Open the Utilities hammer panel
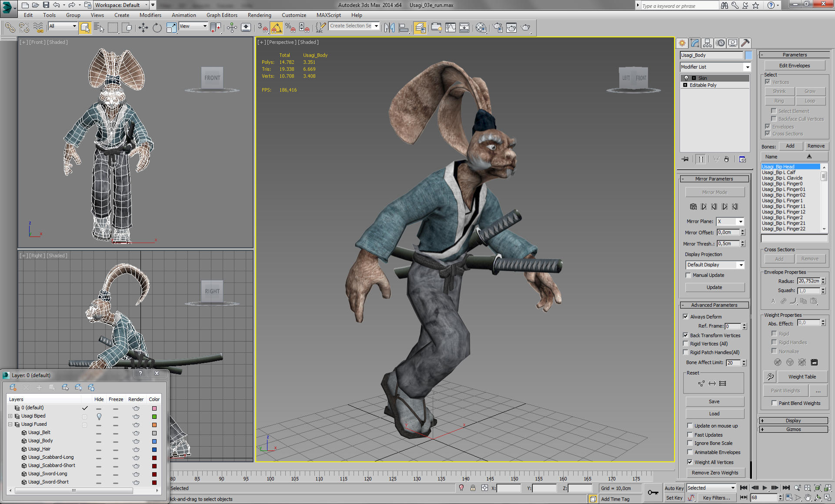Screen dimensions: 835x504 pyautogui.click(x=745, y=43)
